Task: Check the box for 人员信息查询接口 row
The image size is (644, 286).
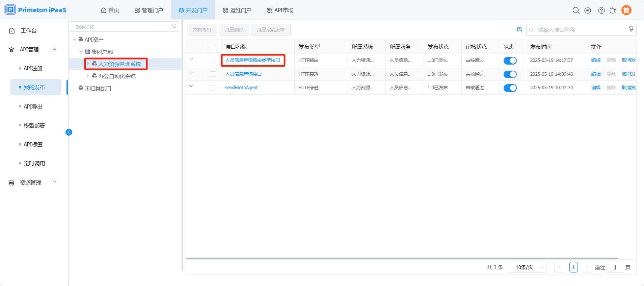Action: [213, 74]
